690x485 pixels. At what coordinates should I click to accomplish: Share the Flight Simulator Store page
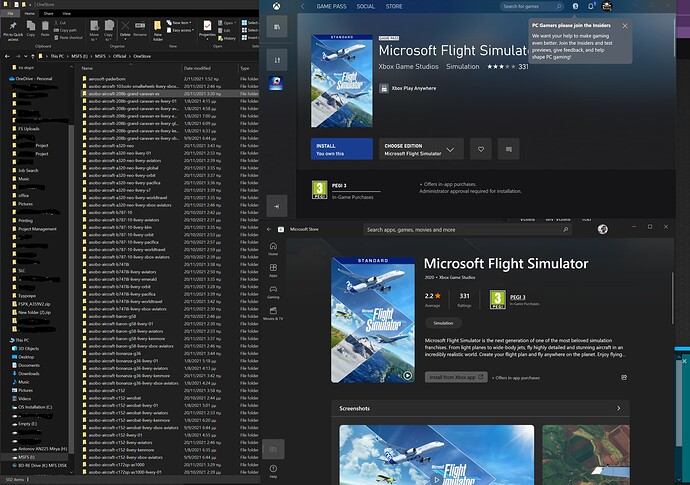[624, 378]
